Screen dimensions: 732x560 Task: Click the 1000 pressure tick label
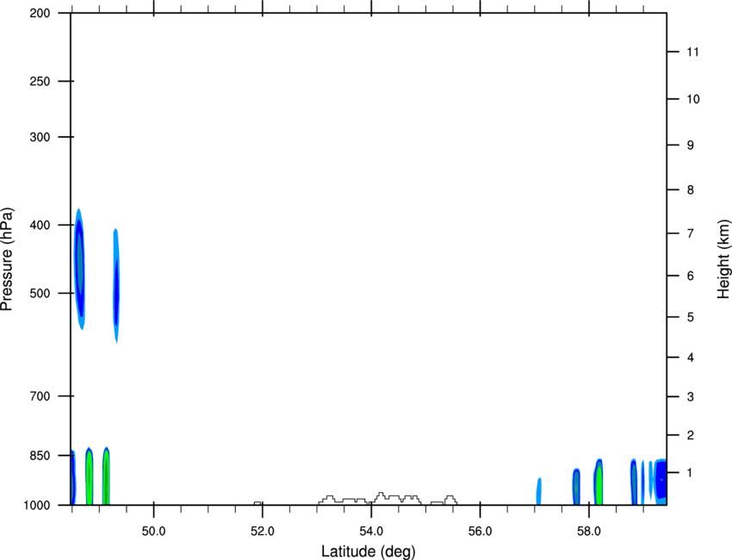click(37, 506)
